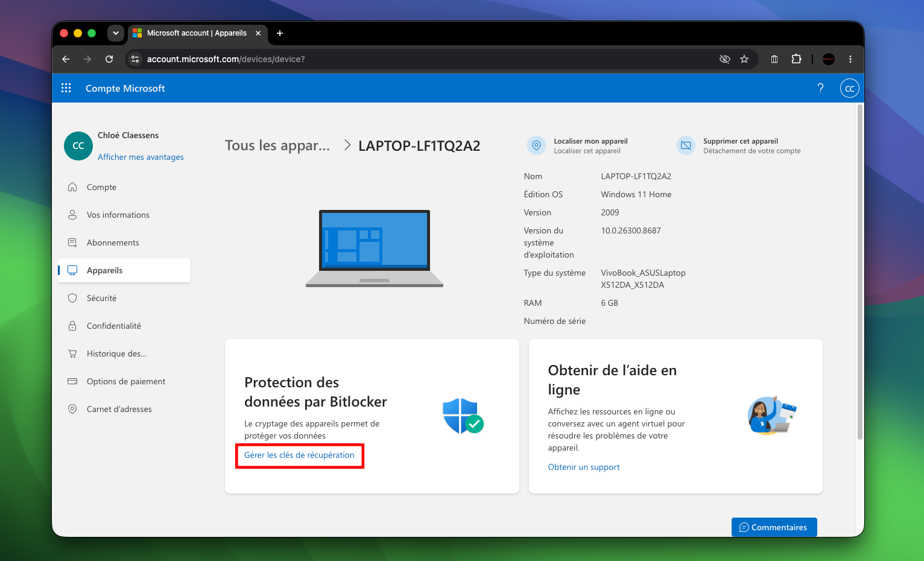Bookmark this page with the star

coord(744,59)
